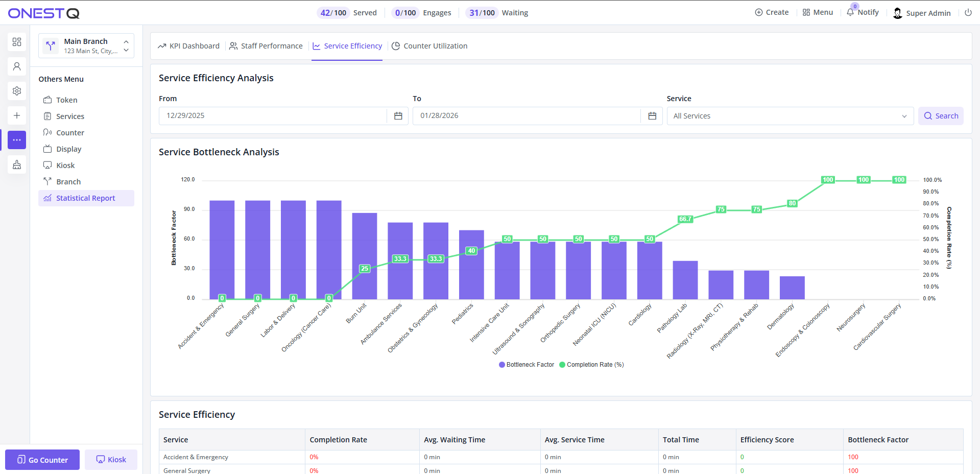This screenshot has height=474, width=980.
Task: Click the Branch menu icon in sidebar
Action: click(47, 181)
